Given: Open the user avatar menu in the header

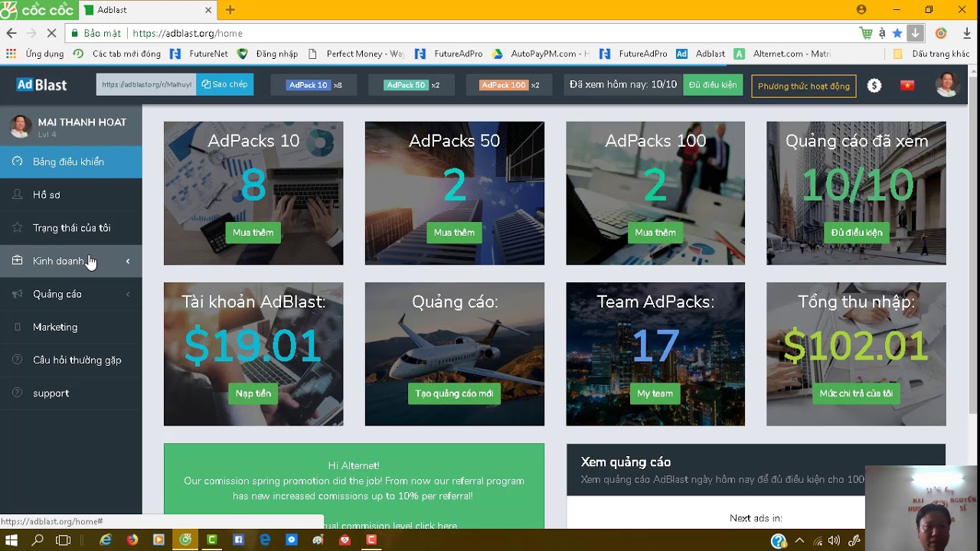Looking at the screenshot, I should pos(948,85).
